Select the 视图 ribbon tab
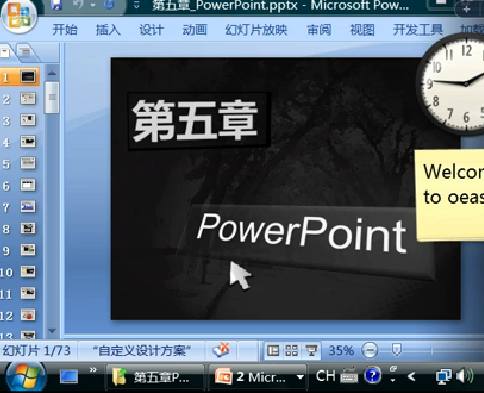This screenshot has height=393, width=484. point(362,30)
